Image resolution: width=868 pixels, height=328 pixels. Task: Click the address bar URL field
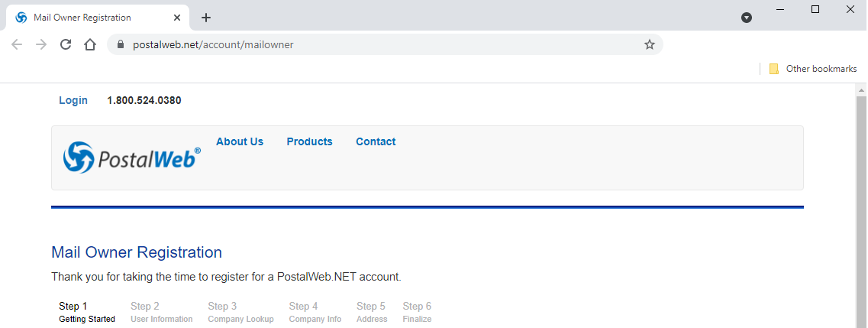tap(382, 45)
